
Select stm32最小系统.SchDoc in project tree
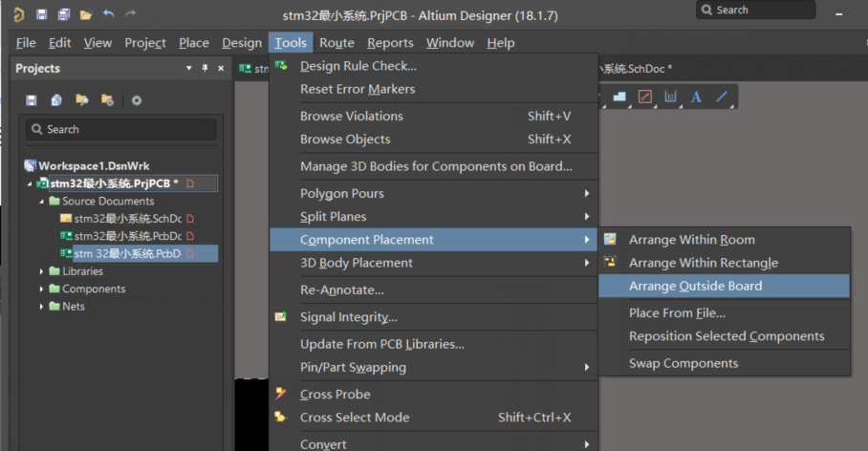(x=128, y=219)
